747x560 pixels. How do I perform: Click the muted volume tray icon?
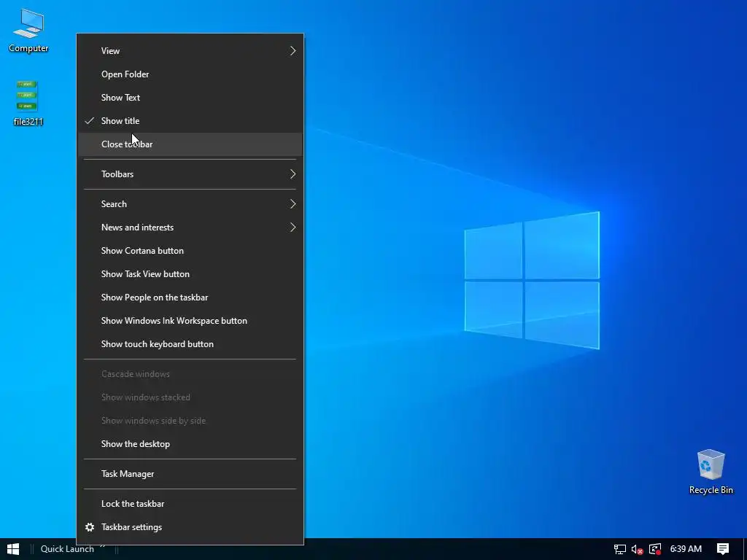point(637,549)
